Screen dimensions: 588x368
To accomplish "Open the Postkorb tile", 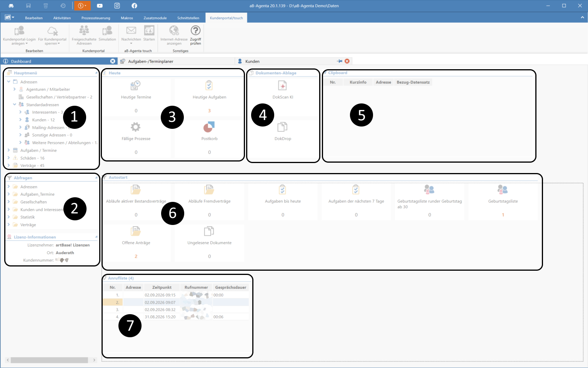I will coord(209,138).
